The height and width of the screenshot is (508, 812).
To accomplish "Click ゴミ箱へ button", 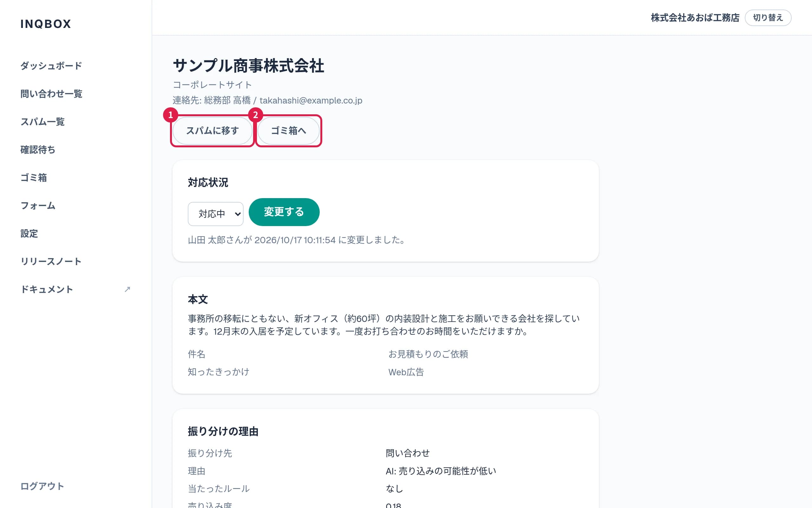I will pyautogui.click(x=289, y=131).
